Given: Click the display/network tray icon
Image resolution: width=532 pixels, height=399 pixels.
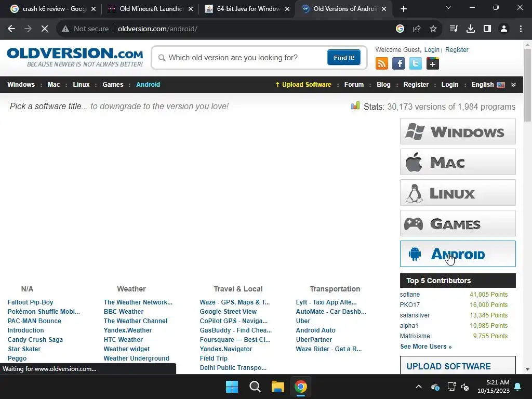Looking at the screenshot, I should (451, 387).
